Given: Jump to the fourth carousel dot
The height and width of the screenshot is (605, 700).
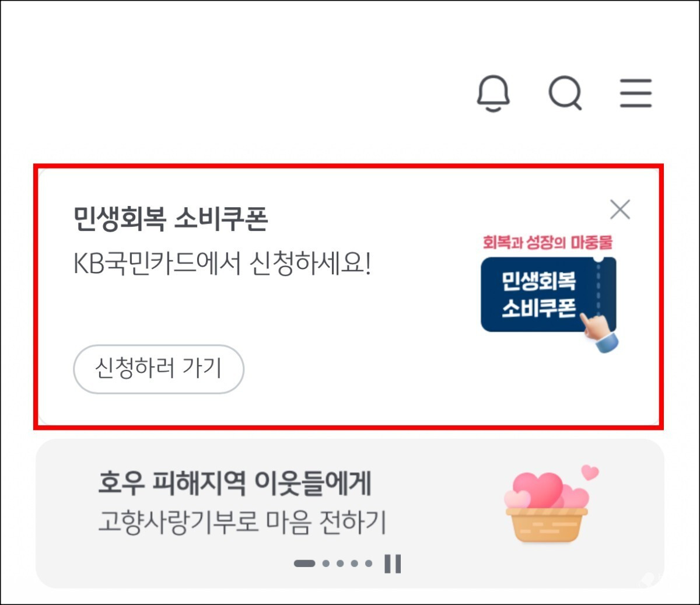Looking at the screenshot, I should click(355, 564).
